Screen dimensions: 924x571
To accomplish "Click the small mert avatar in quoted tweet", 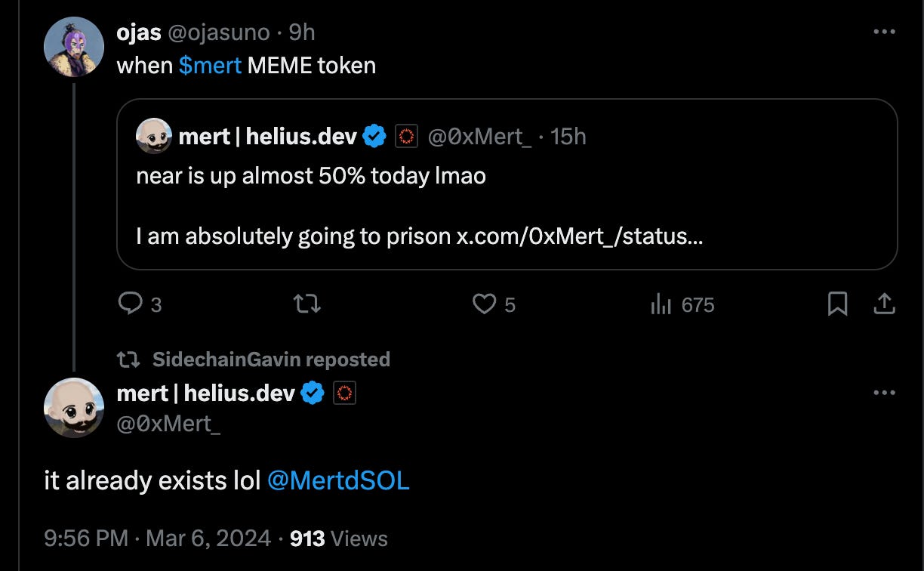I will [154, 137].
